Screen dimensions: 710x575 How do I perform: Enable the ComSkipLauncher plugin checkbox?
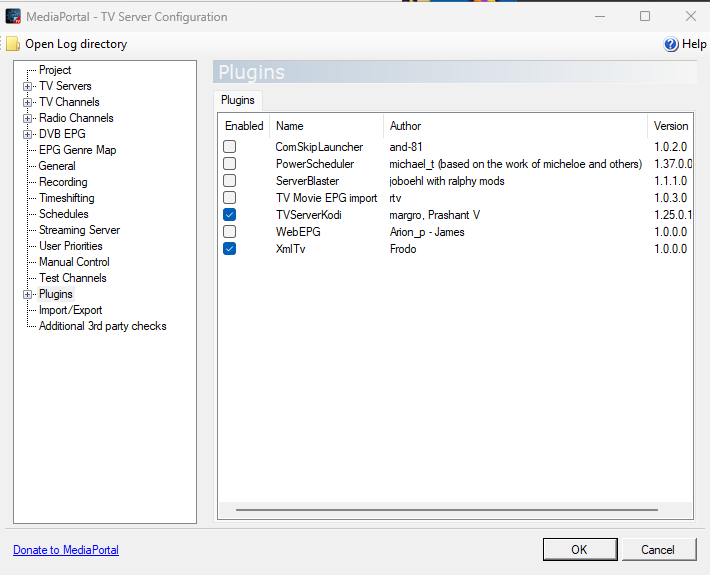coord(230,147)
